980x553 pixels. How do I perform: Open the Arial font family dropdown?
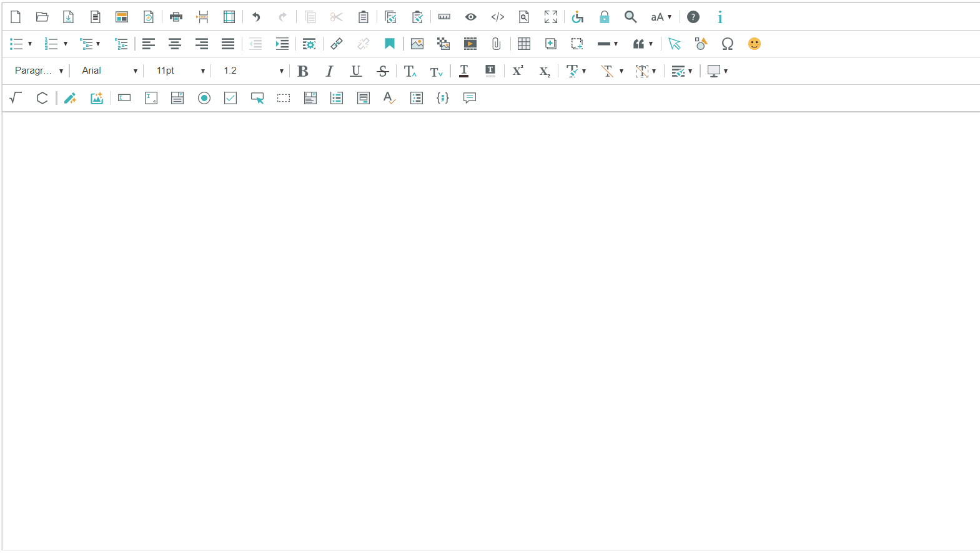(109, 71)
